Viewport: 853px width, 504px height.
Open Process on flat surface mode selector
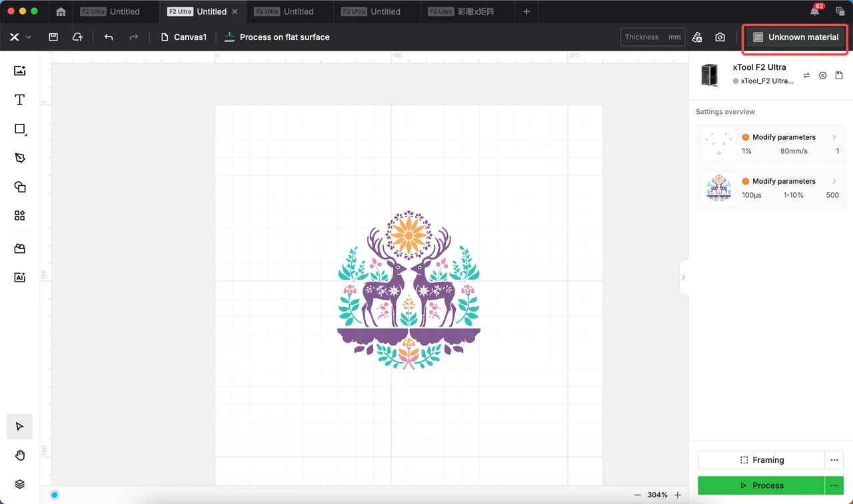(x=277, y=37)
